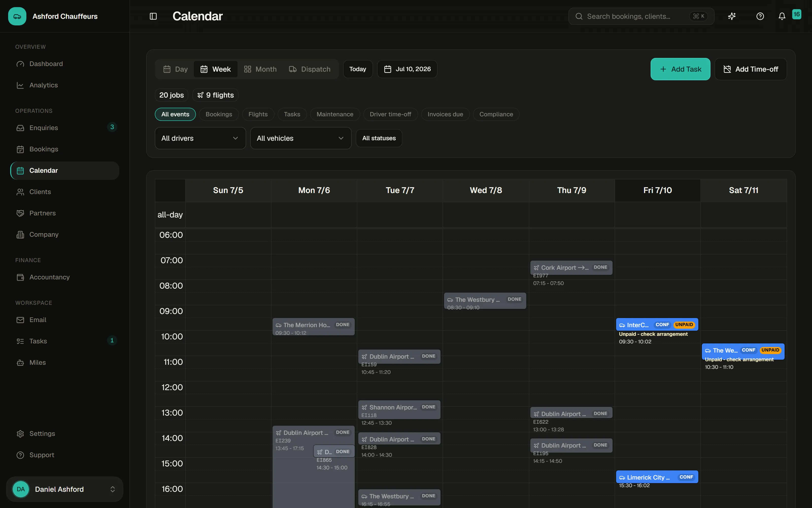Switch to Dispatch view

click(x=309, y=69)
